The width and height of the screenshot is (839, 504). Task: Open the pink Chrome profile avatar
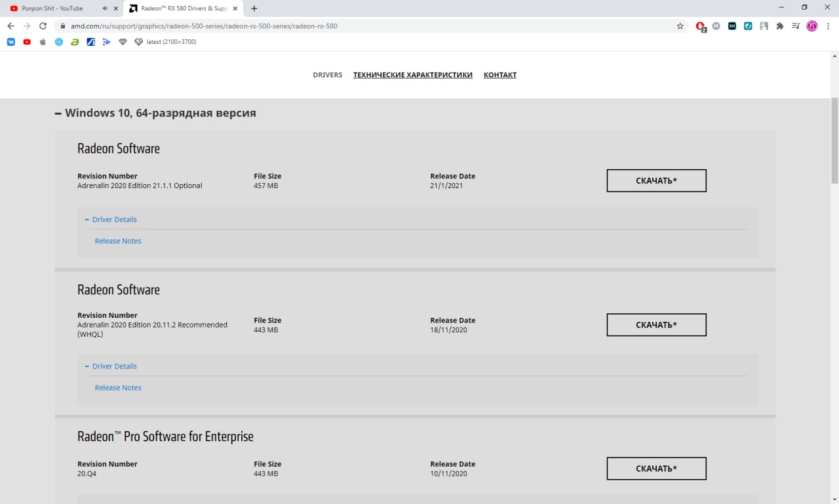click(x=812, y=26)
